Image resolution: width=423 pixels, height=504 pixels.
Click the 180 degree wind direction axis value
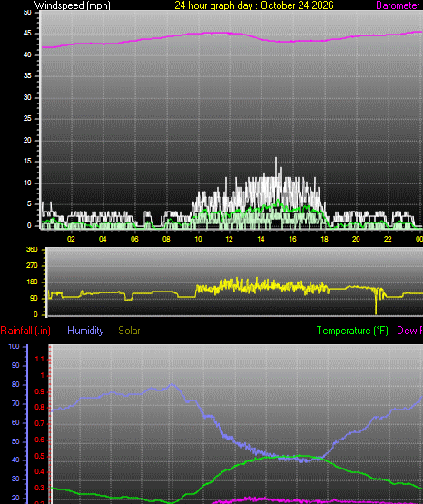pyautogui.click(x=32, y=282)
